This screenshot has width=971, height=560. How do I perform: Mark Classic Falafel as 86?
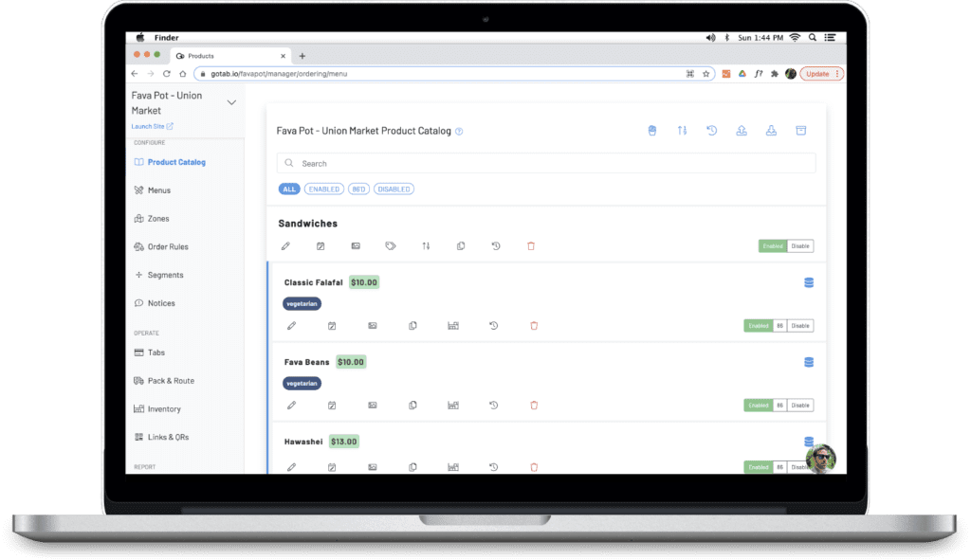pos(779,325)
